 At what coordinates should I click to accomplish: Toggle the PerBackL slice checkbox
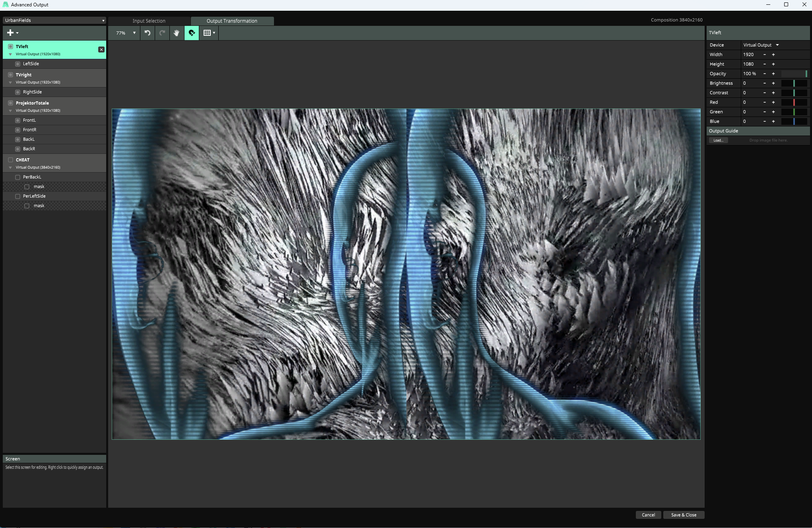click(x=17, y=177)
